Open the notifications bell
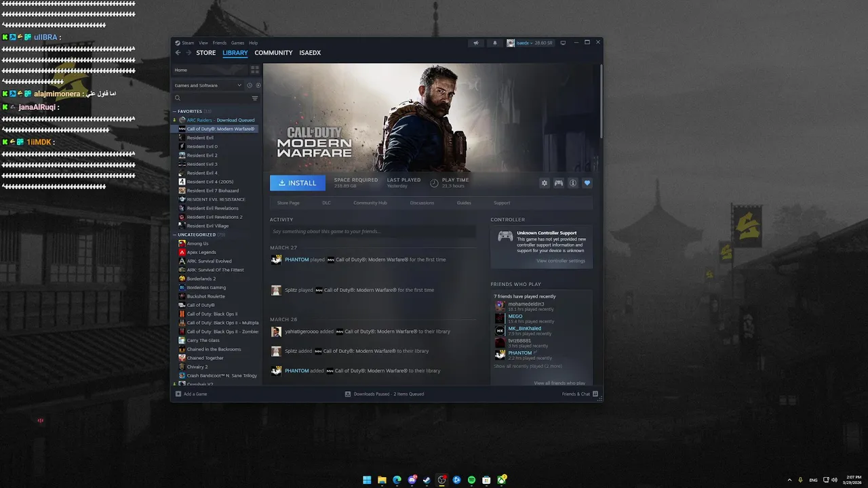Screen dimensions: 868x488 click(494, 43)
